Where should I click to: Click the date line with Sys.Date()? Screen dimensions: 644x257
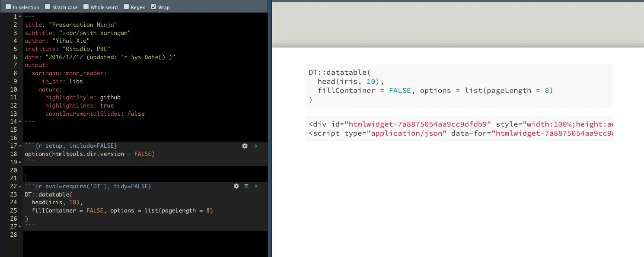pos(100,57)
